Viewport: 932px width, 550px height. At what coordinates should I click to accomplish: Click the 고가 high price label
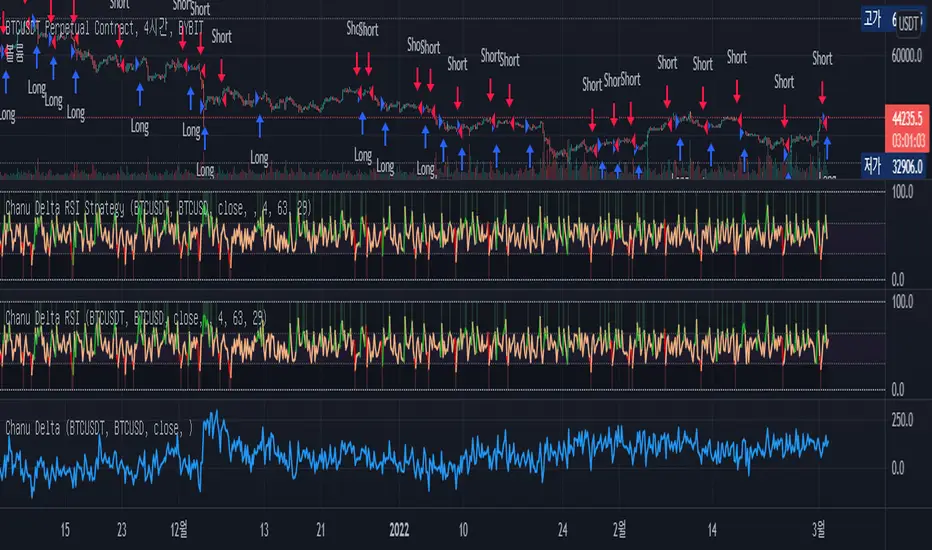(873, 17)
